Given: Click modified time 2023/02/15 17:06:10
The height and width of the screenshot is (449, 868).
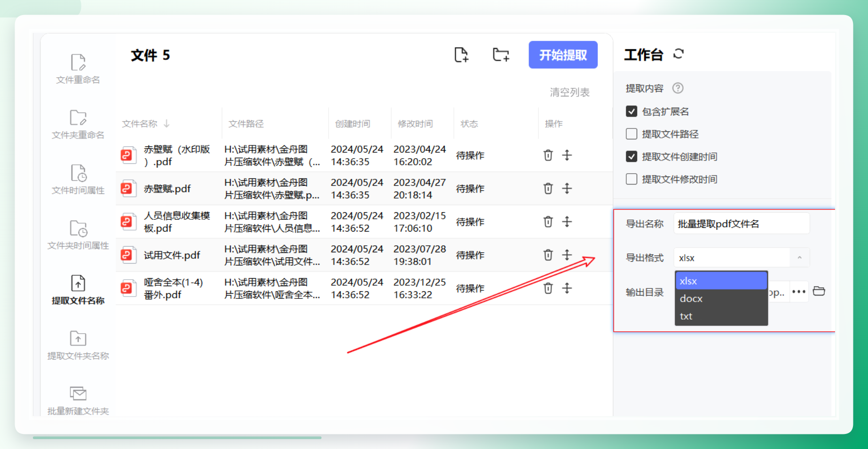Looking at the screenshot, I should click(x=419, y=222).
